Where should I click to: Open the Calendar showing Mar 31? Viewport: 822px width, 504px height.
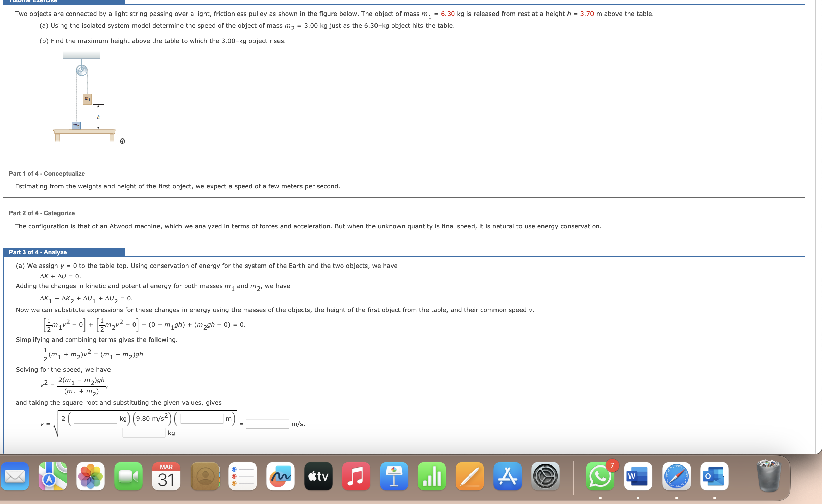(166, 476)
